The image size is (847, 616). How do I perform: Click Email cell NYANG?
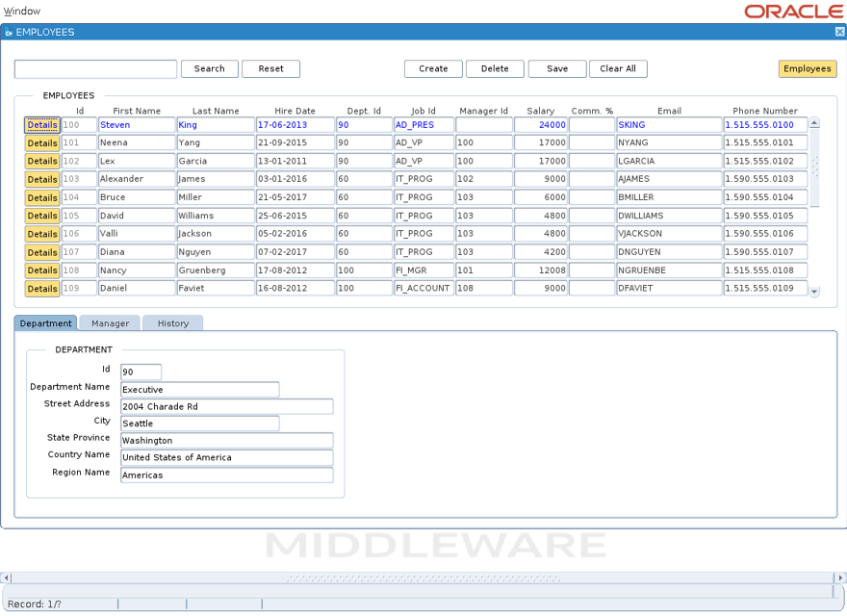tap(669, 142)
